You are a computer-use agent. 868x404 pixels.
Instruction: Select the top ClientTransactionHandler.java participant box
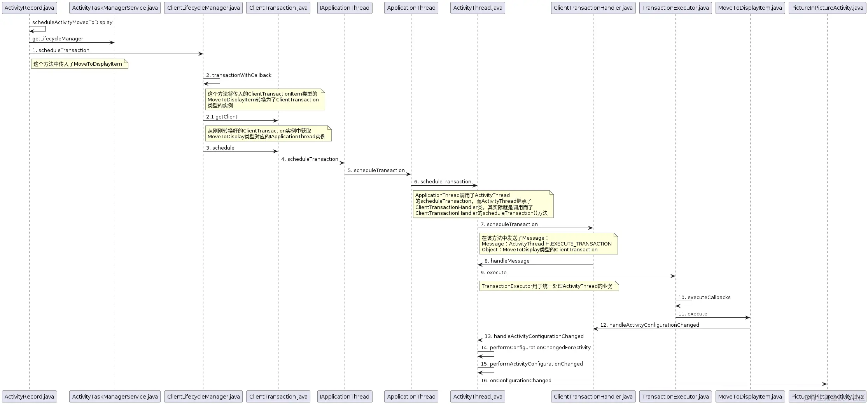point(593,8)
